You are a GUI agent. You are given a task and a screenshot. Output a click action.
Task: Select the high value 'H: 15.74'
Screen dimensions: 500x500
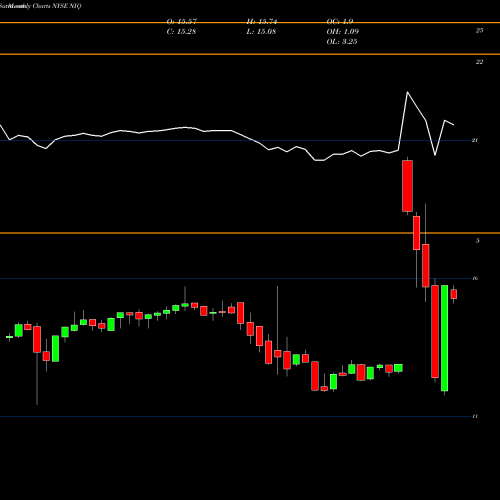coord(262,22)
